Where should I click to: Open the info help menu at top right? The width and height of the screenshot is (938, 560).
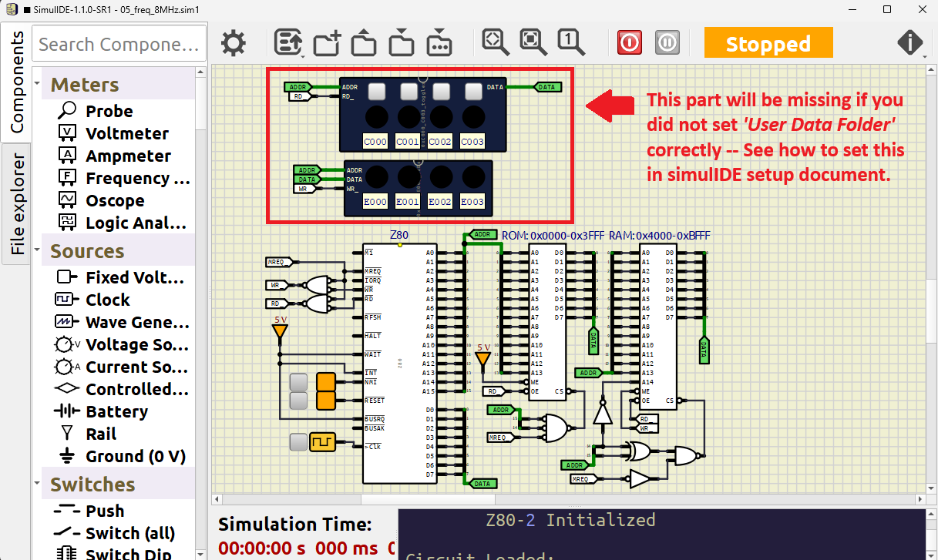point(910,42)
